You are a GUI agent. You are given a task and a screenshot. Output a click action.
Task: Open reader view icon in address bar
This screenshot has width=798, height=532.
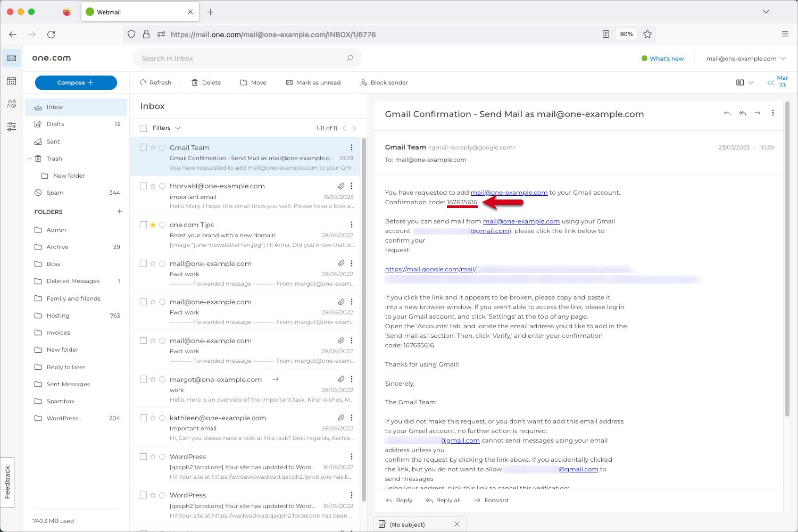tap(606, 34)
